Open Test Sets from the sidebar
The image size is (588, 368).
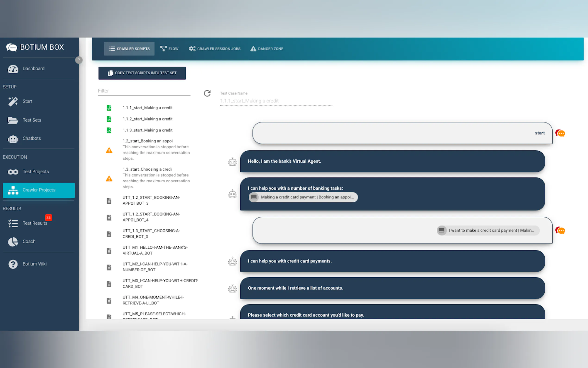pyautogui.click(x=32, y=120)
